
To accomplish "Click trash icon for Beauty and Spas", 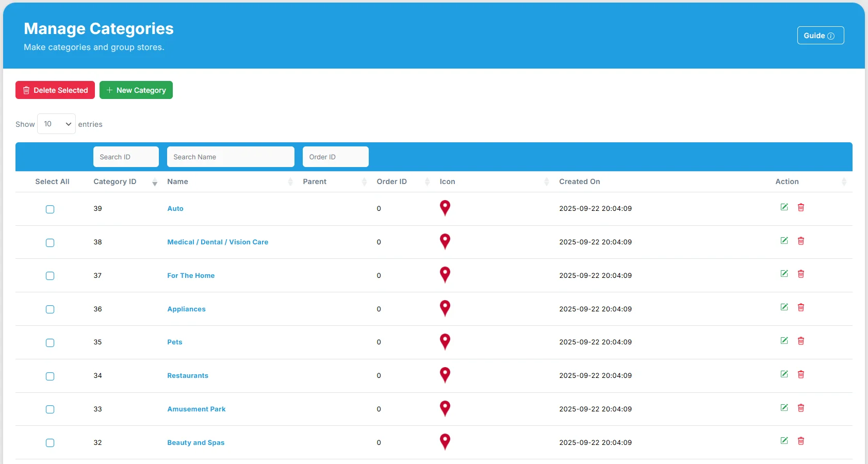I will coord(801,441).
